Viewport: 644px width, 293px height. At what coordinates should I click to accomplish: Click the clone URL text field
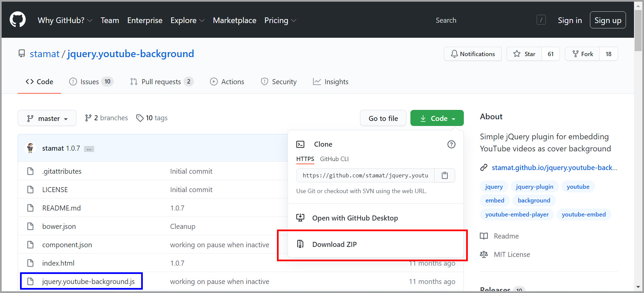click(365, 175)
